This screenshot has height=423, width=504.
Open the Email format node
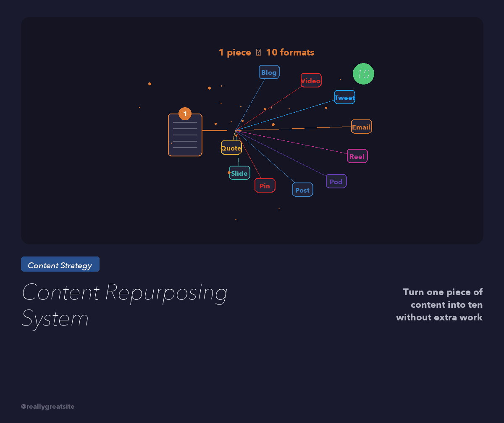coord(361,127)
